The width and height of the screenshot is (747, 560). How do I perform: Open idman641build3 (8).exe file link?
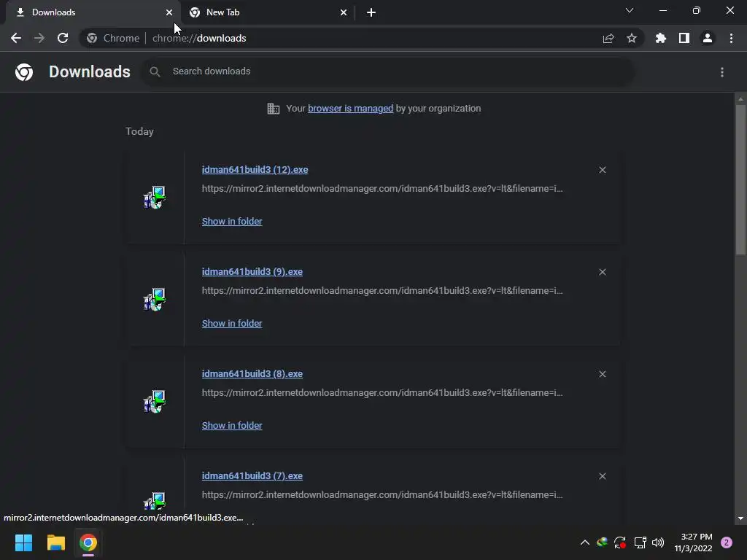tap(252, 374)
